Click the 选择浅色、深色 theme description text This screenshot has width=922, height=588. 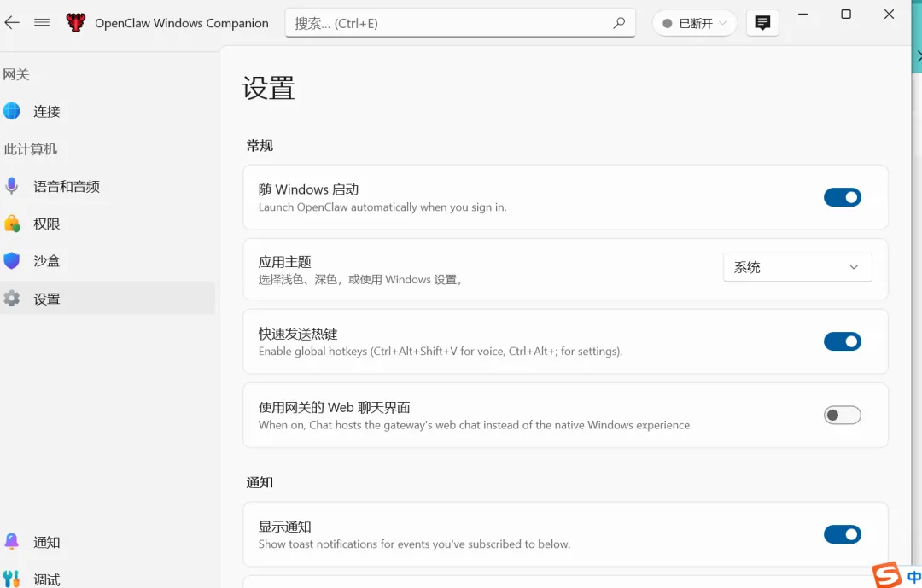click(x=361, y=279)
